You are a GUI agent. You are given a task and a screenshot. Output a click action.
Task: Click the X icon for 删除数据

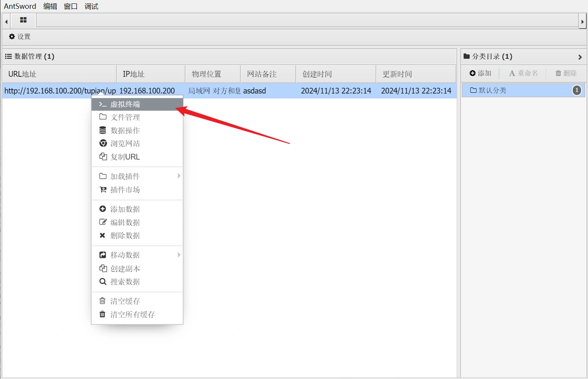102,235
